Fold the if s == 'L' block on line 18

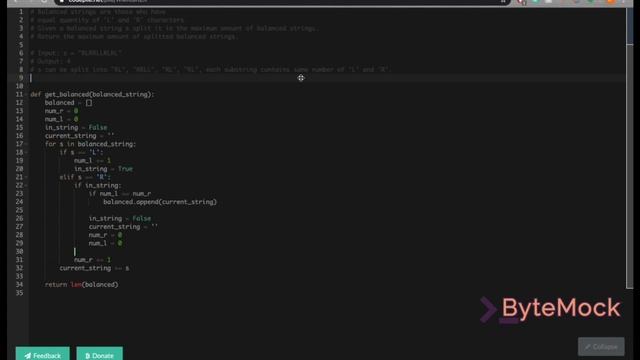click(x=27, y=153)
